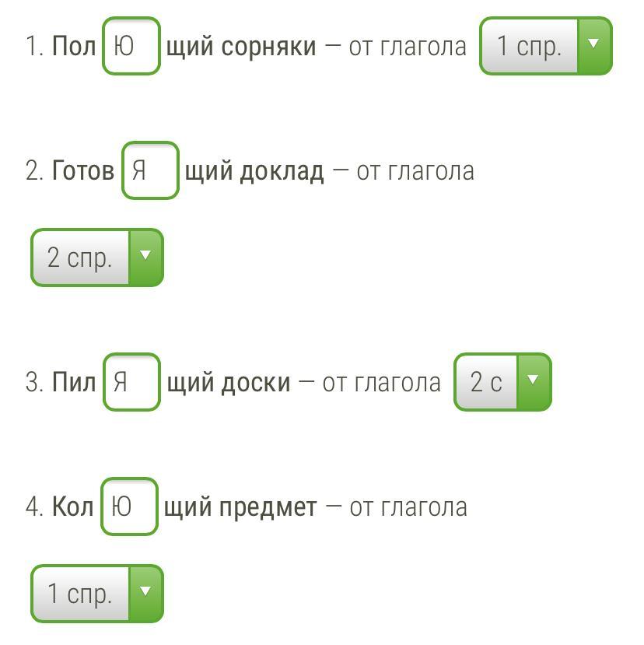Click the bold word 'Готов' in sentence 2

coord(82,171)
